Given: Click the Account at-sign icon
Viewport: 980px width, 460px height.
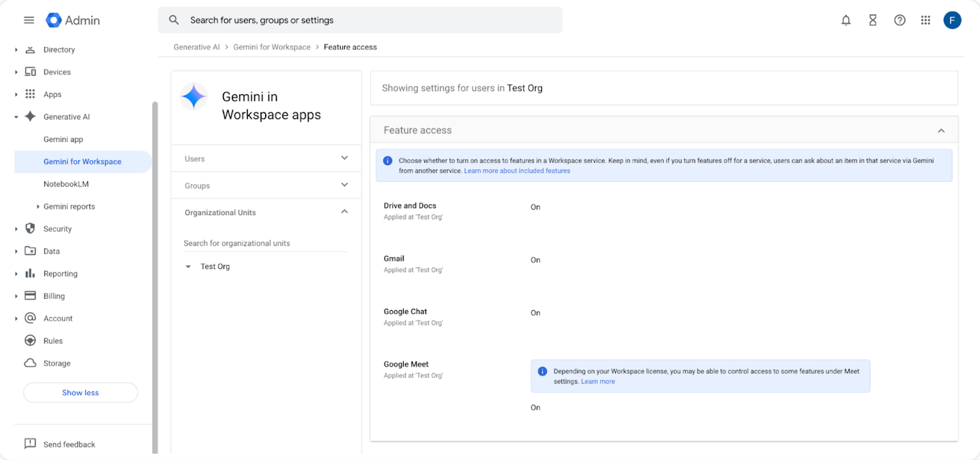Looking at the screenshot, I should 31,318.
